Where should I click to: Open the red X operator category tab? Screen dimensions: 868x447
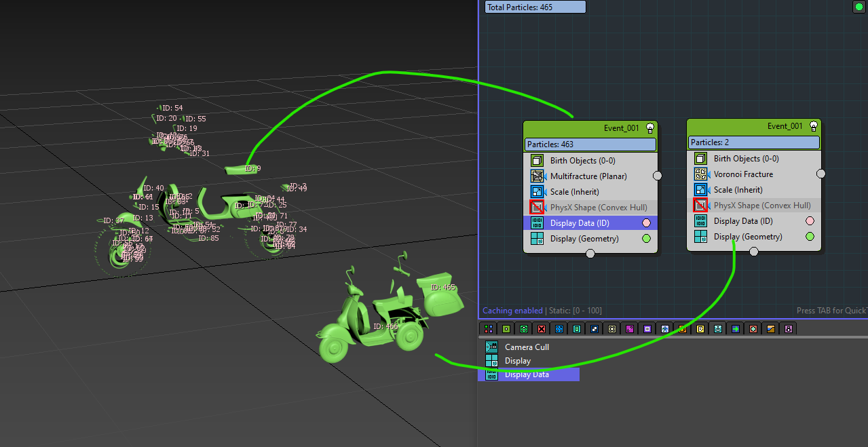pyautogui.click(x=542, y=329)
